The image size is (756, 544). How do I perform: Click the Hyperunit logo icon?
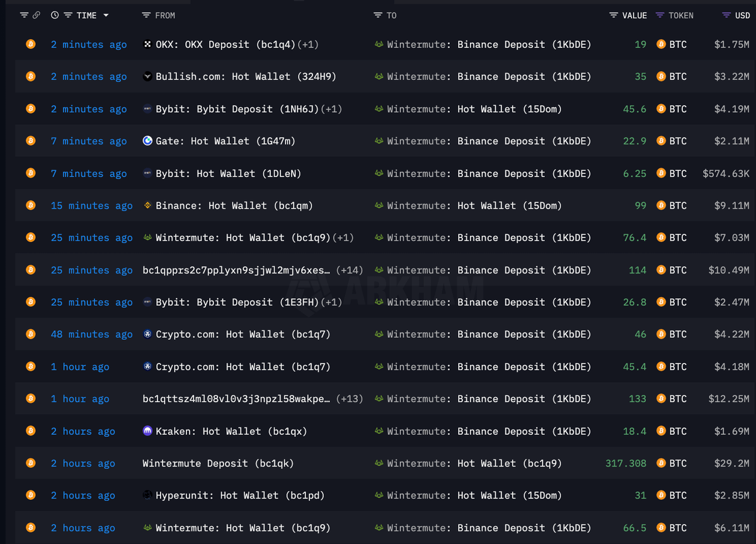pyautogui.click(x=147, y=495)
